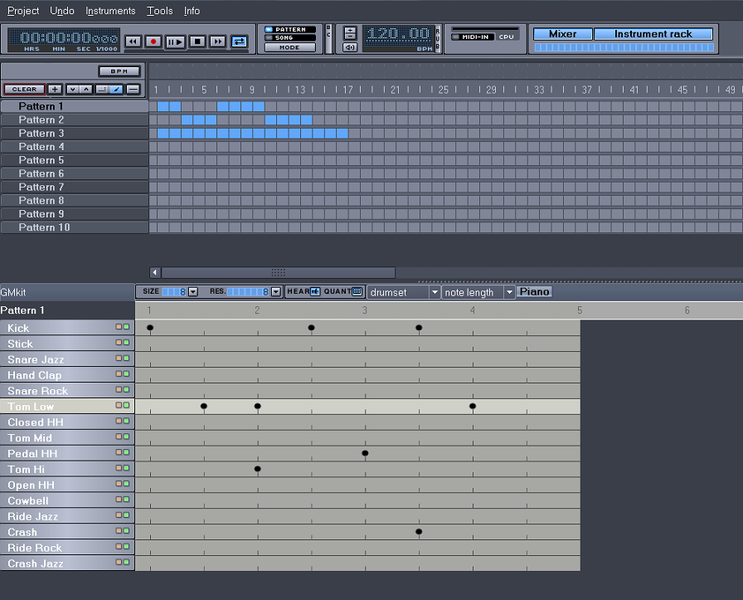Open the Instrument rack
The width and height of the screenshot is (743, 600).
pos(653,34)
